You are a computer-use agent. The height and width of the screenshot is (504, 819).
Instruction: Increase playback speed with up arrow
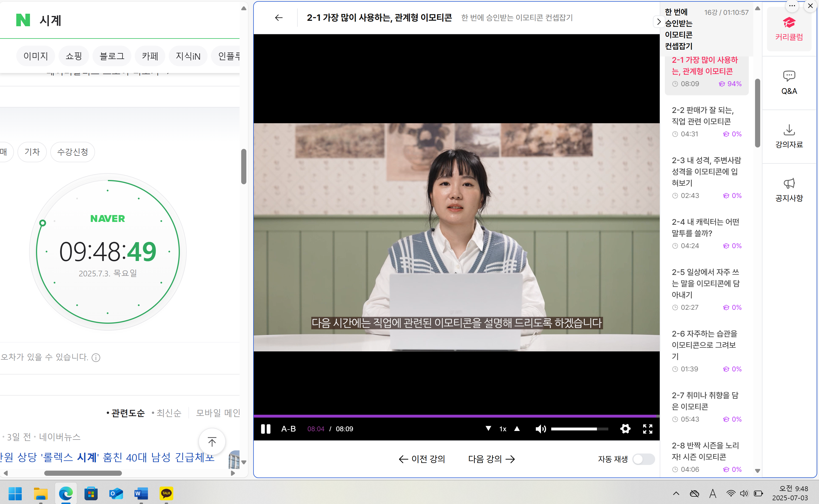click(517, 428)
